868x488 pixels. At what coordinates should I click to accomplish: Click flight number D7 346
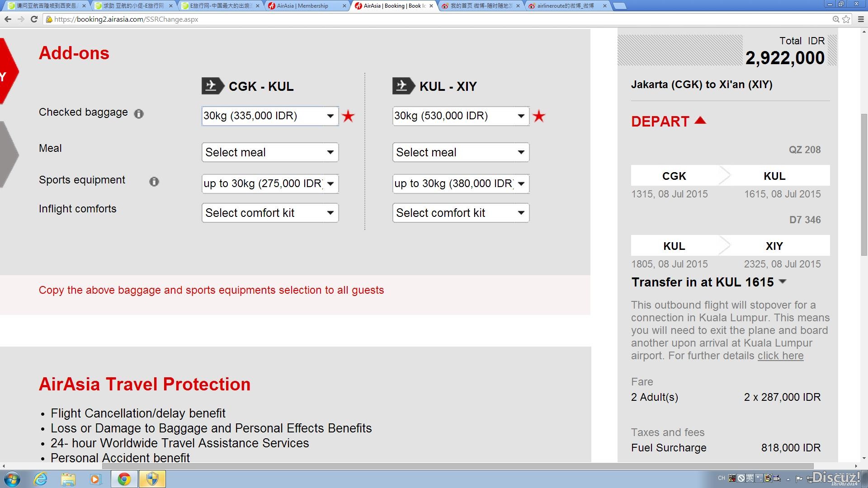tap(805, 220)
